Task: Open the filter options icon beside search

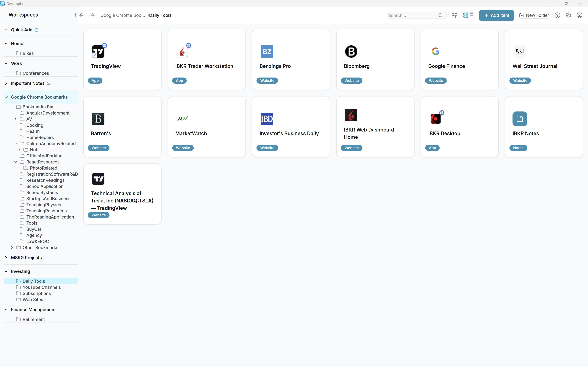Action: click(454, 15)
